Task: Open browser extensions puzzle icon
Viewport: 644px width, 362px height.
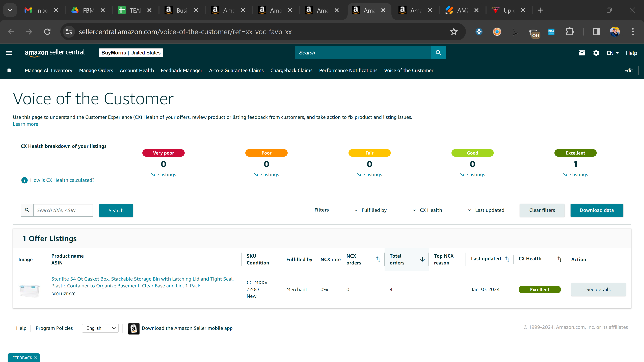Action: point(570,32)
